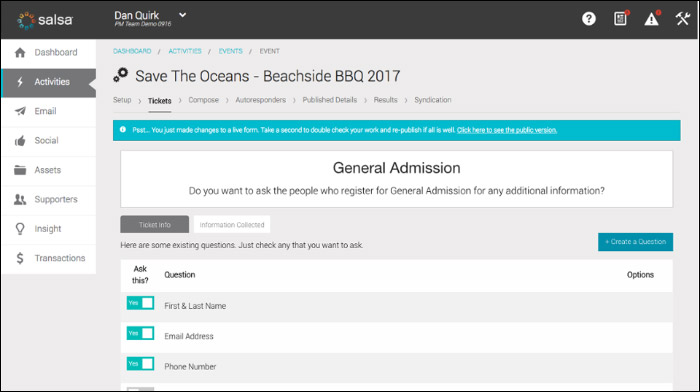
Task: Switch to the Information Collected tab
Action: pyautogui.click(x=232, y=225)
